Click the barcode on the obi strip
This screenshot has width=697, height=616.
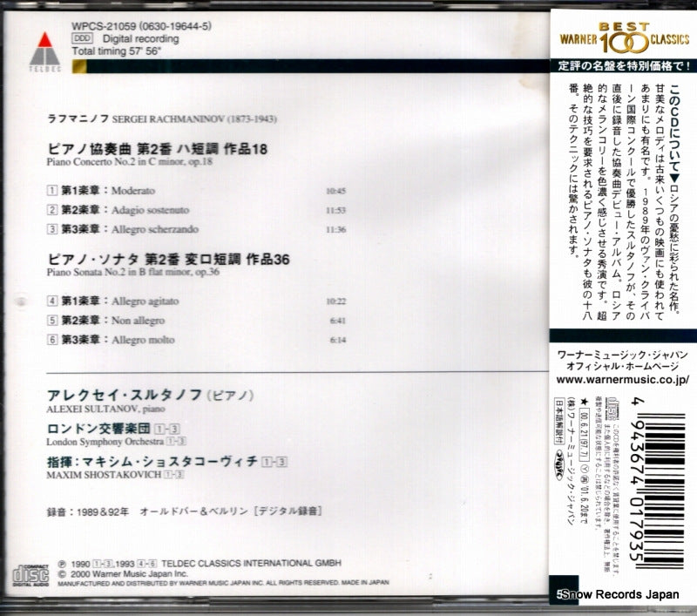[x=666, y=491]
